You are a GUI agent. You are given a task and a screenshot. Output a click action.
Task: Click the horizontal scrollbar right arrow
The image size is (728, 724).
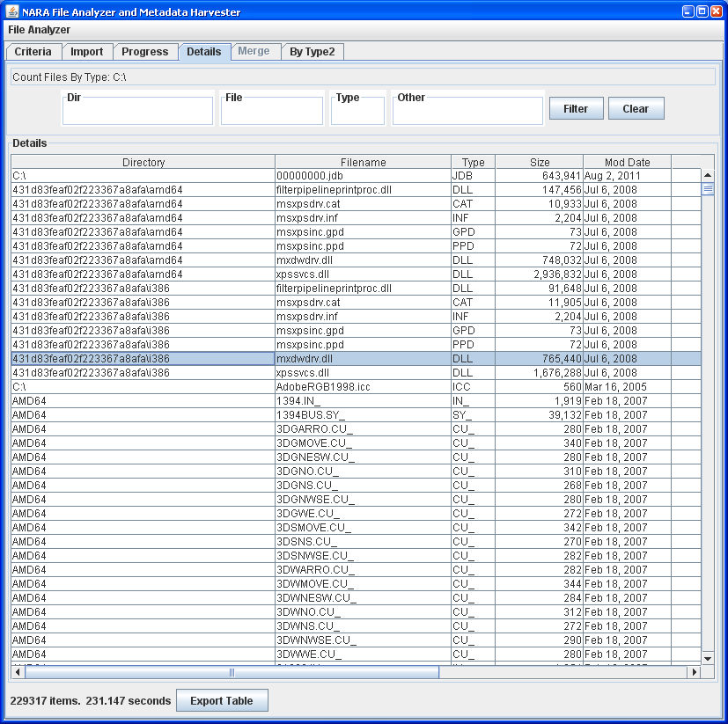click(x=694, y=672)
